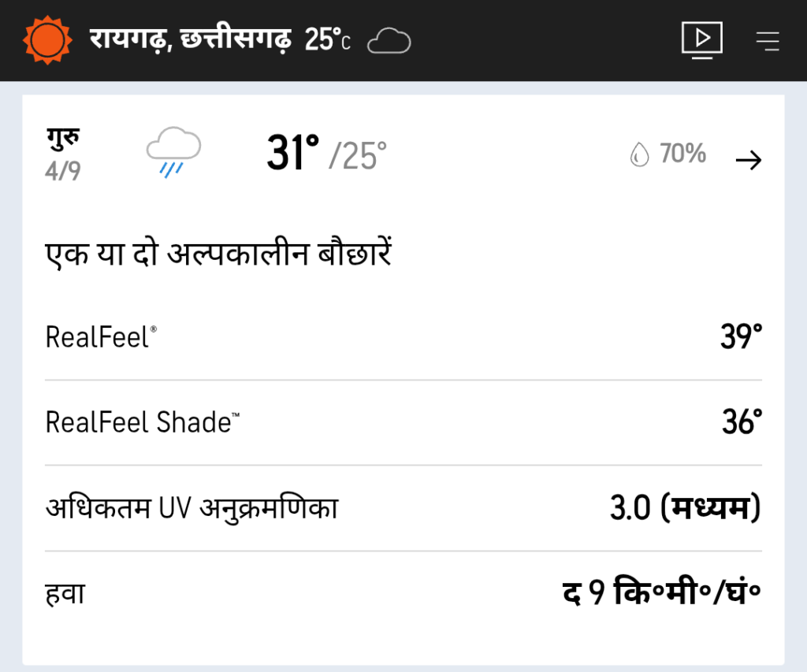807x672 pixels.
Task: Select the RealFeel Shade 36° row
Action: (403, 422)
